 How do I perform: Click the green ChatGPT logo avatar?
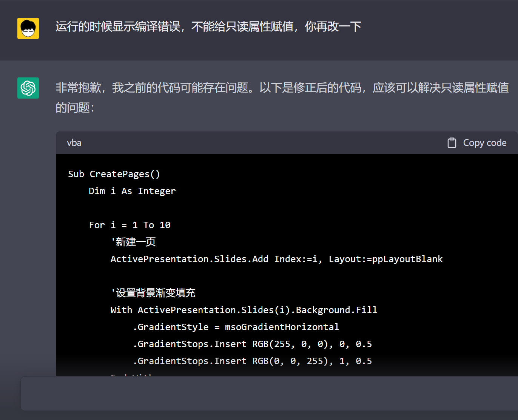tap(28, 88)
